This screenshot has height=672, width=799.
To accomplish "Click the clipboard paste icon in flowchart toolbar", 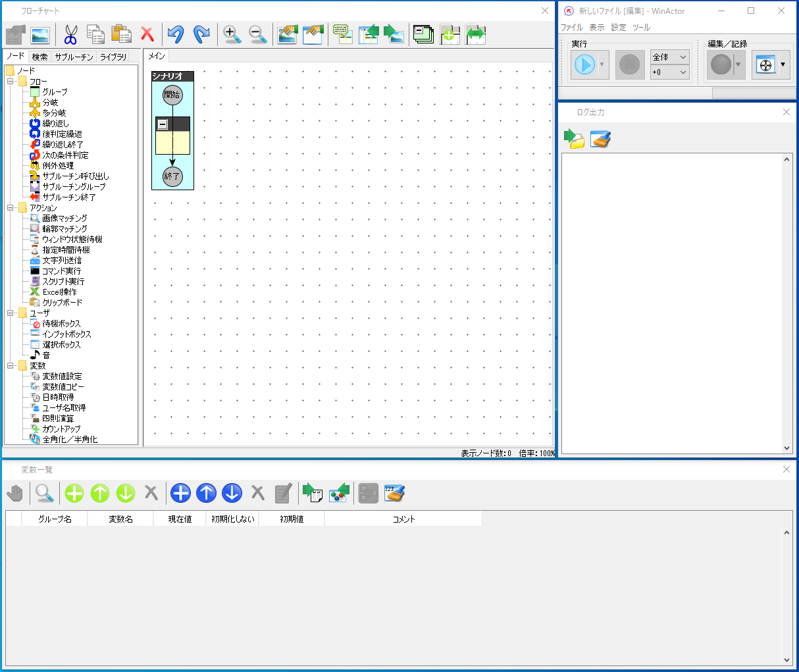I will coord(121,34).
